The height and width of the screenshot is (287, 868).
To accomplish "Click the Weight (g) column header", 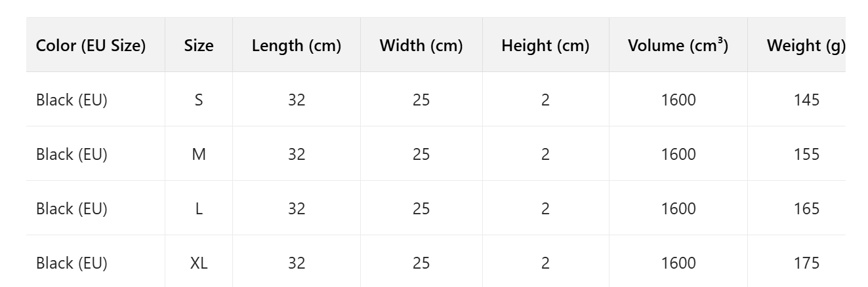I will (x=806, y=46).
